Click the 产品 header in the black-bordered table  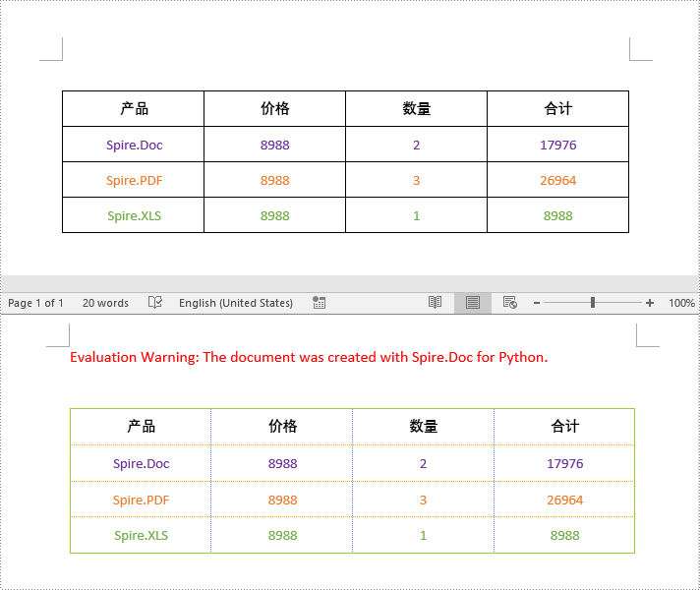pyautogui.click(x=134, y=108)
